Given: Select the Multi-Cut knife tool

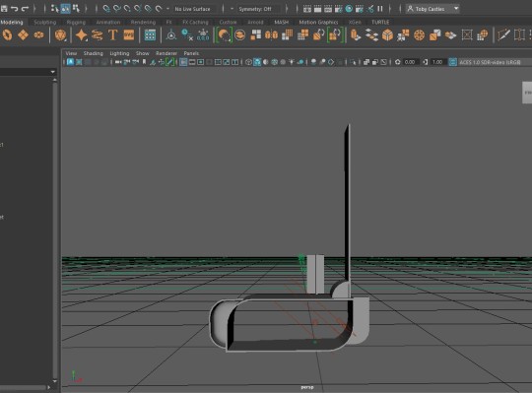Looking at the screenshot, I should pyautogui.click(x=503, y=34).
